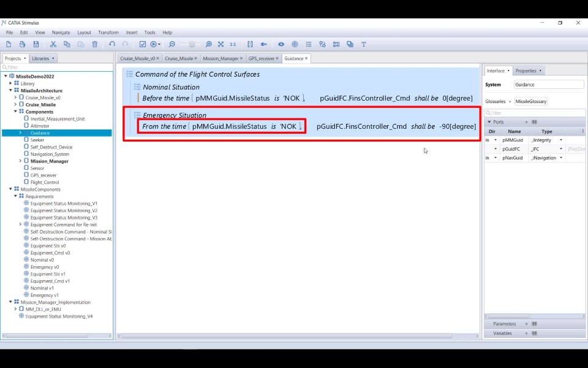The image size is (588, 368).
Task: Collapse the Ports section
Action: click(x=489, y=122)
